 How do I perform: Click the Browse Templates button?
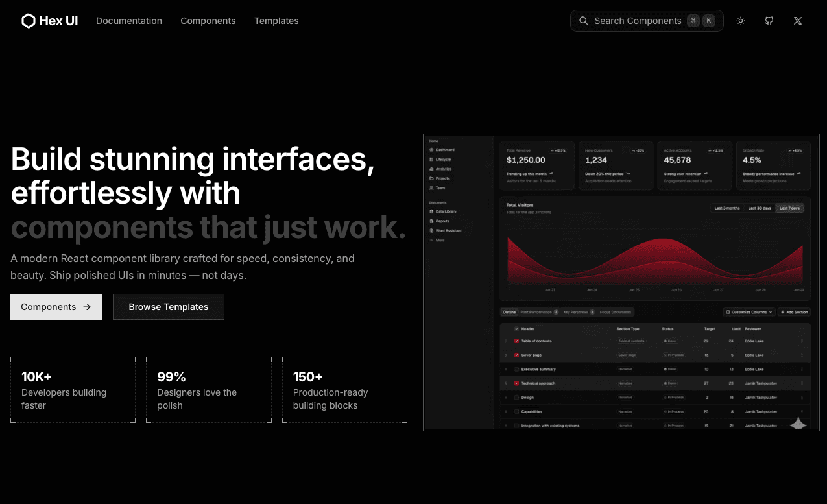pos(169,307)
